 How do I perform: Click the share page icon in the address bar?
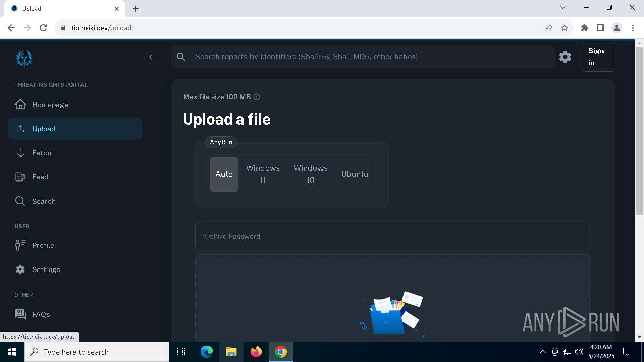548,28
